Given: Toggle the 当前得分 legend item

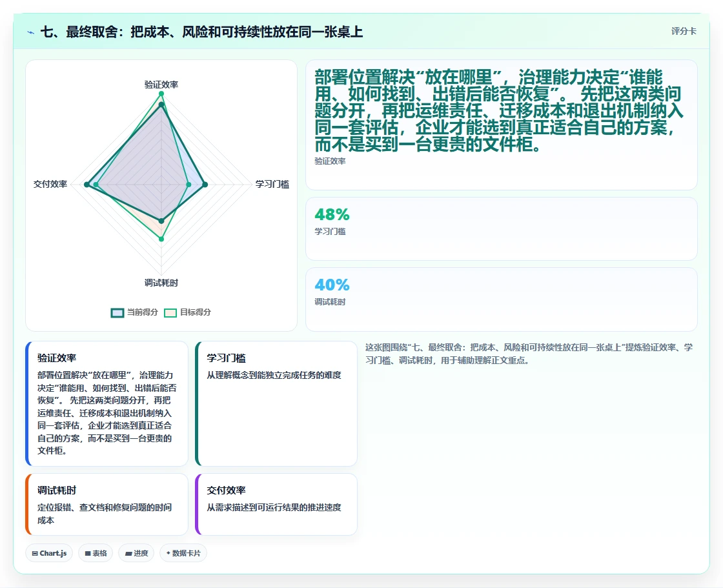Looking at the screenshot, I should (x=134, y=312).
